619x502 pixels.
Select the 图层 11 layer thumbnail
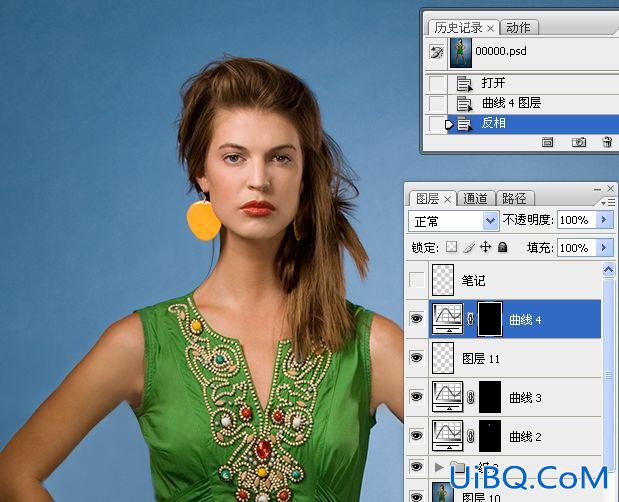click(x=443, y=358)
